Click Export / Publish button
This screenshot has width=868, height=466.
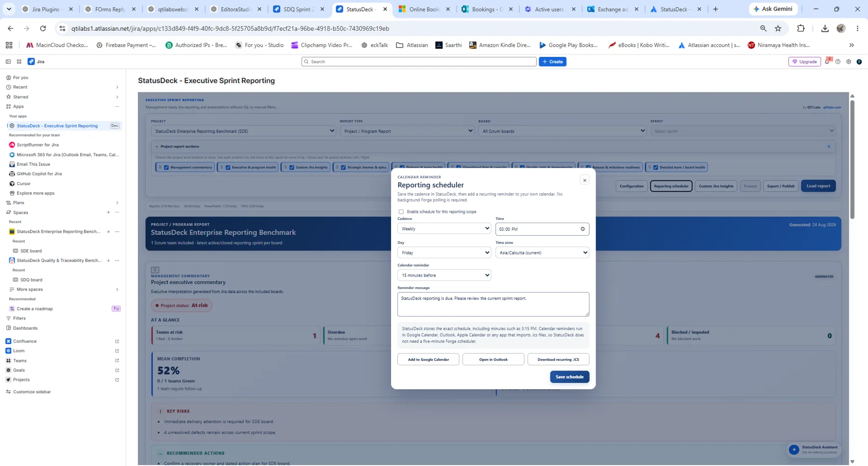pos(781,186)
